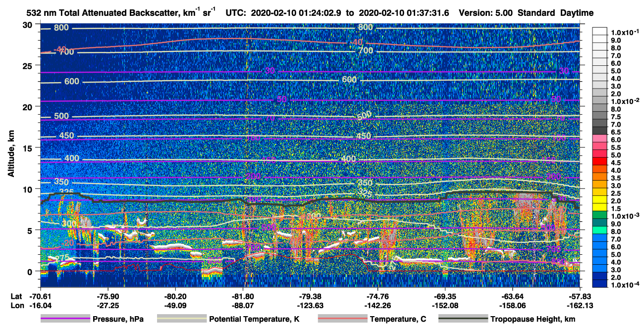Click longitude value '-88.07'
The height and width of the screenshot is (330, 644).
click(x=243, y=305)
